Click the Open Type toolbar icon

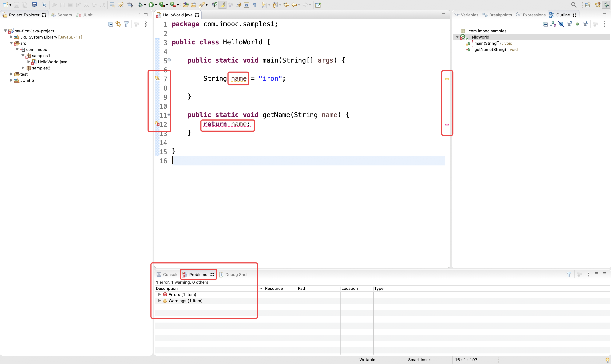(x=186, y=5)
